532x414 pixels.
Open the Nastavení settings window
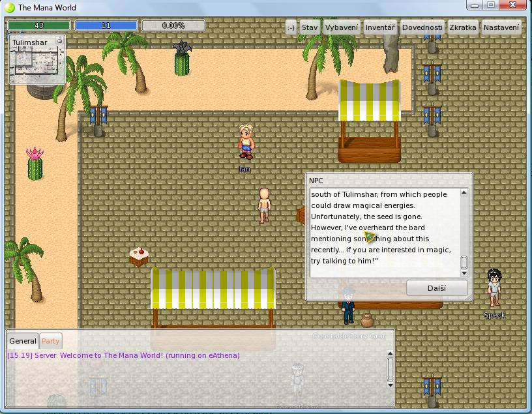click(502, 27)
